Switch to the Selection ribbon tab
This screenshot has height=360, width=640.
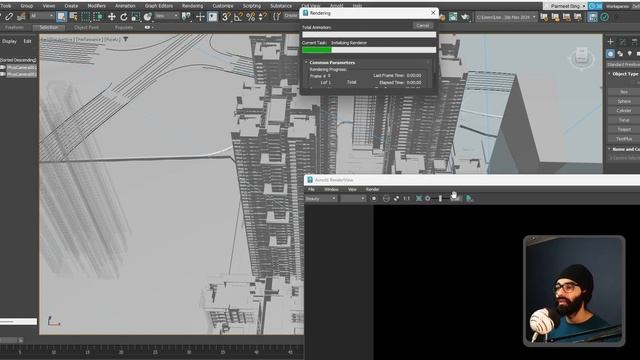tap(49, 27)
